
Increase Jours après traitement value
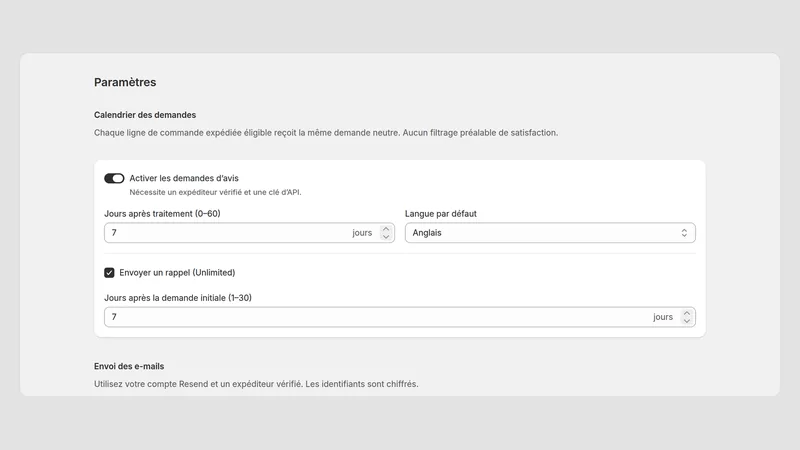pos(386,229)
